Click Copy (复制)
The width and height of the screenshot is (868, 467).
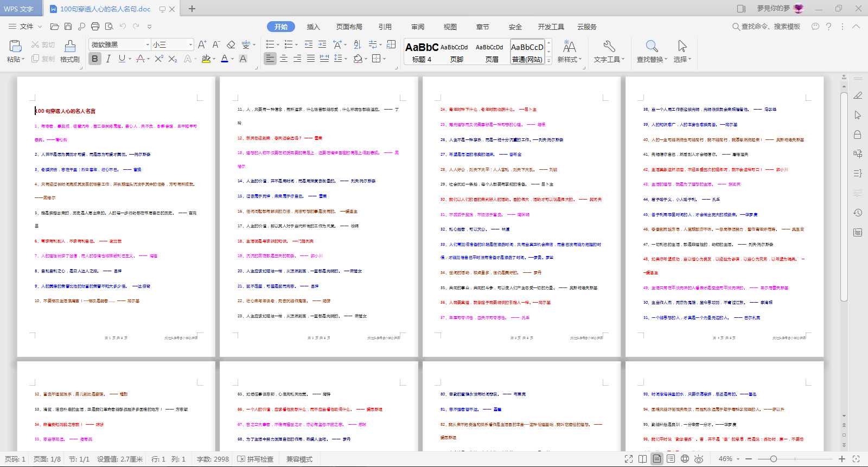(43, 59)
